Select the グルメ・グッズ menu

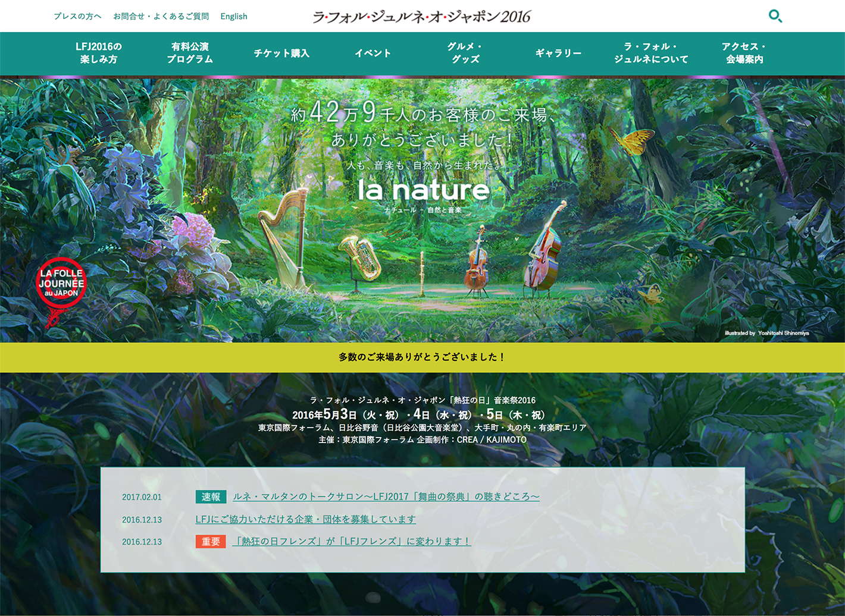465,53
